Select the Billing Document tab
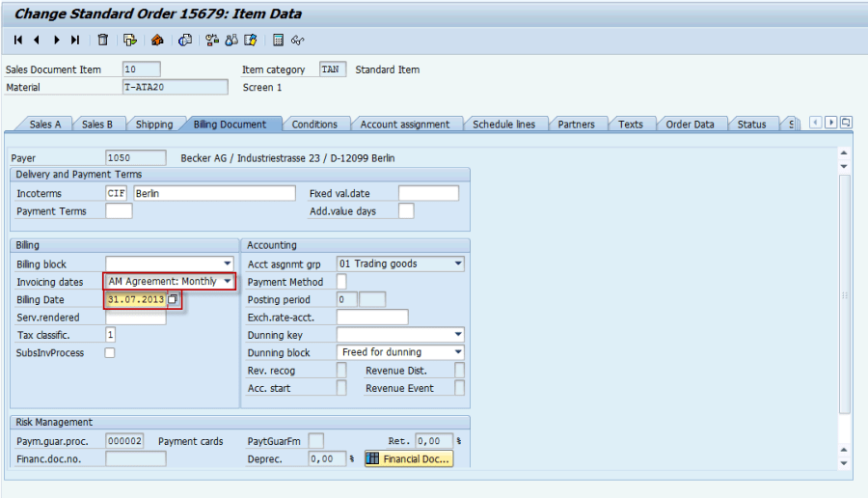This screenshot has width=868, height=498. coord(230,124)
